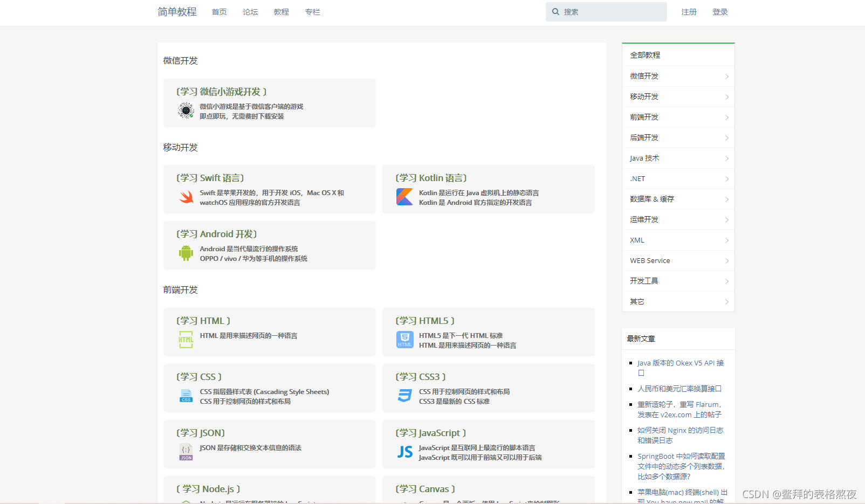Open the 学习 Node.js tutorial title
The width and height of the screenshot is (865, 504).
tap(208, 489)
